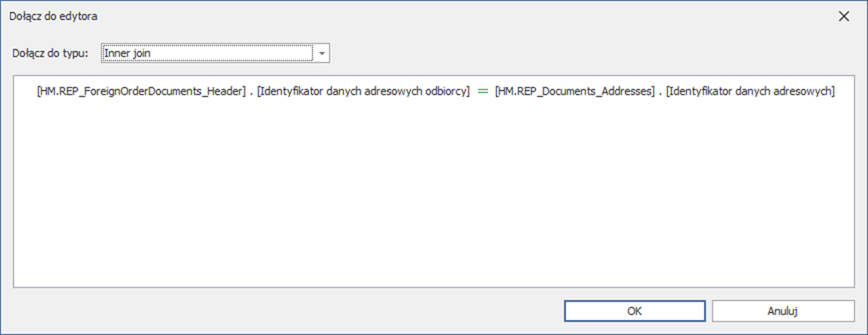Click blank area right of join type dropdown

coord(557,53)
